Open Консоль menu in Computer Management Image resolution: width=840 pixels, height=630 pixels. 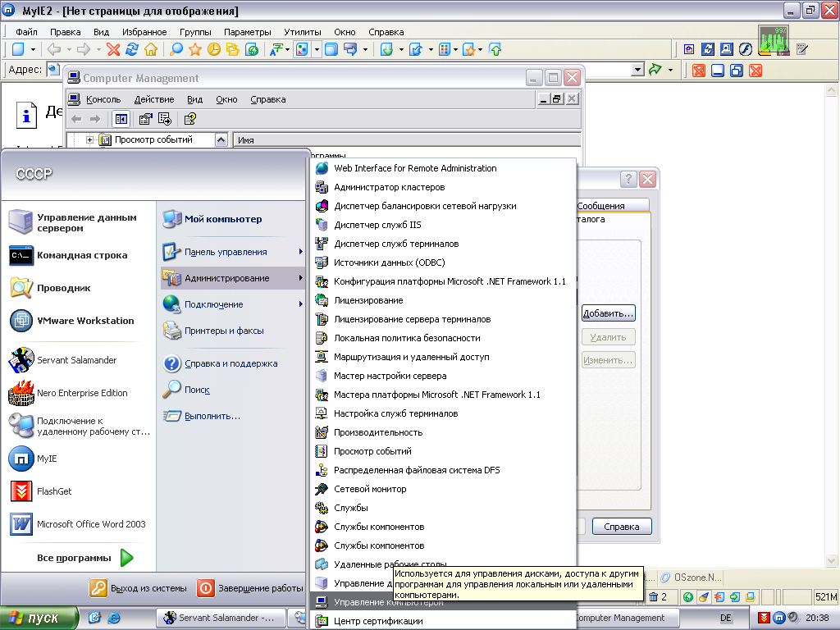tap(103, 99)
